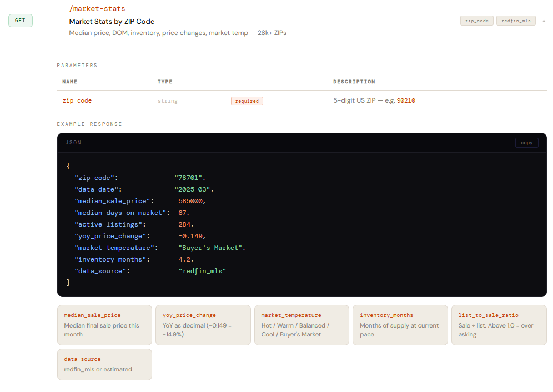The image size is (553, 392).
Task: Open the median_sale_price definition card
Action: pyautogui.click(x=104, y=325)
